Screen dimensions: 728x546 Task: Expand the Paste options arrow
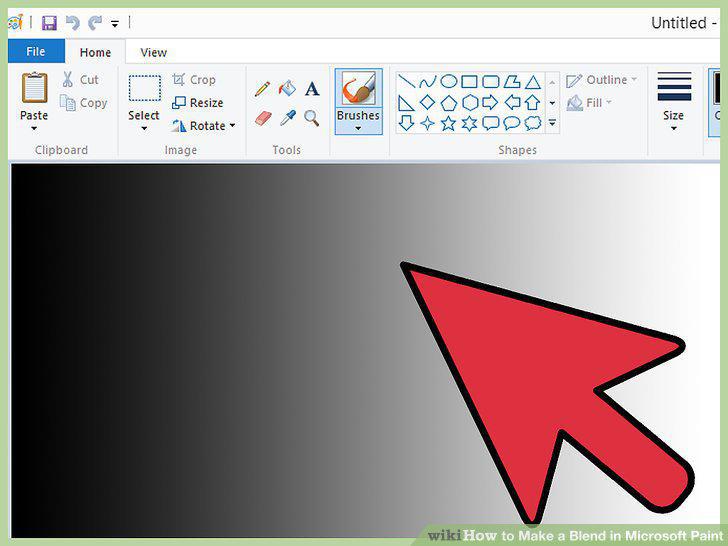click(x=34, y=128)
